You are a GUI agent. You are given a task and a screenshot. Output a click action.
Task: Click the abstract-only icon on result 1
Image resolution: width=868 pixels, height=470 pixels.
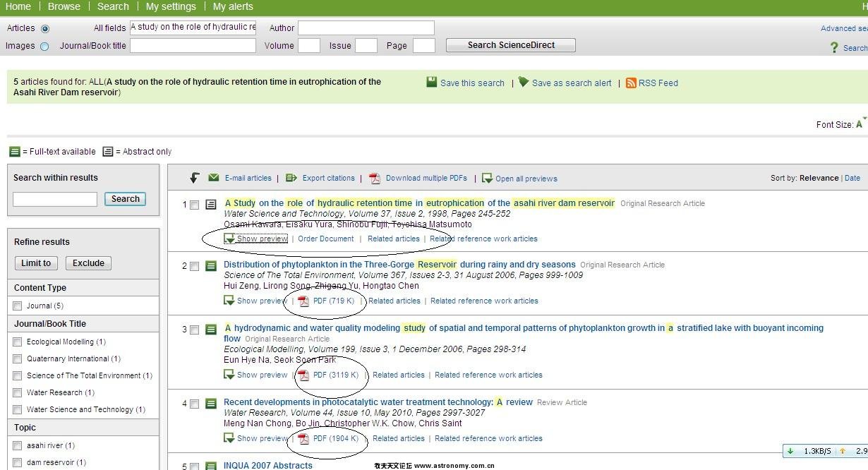(x=210, y=205)
